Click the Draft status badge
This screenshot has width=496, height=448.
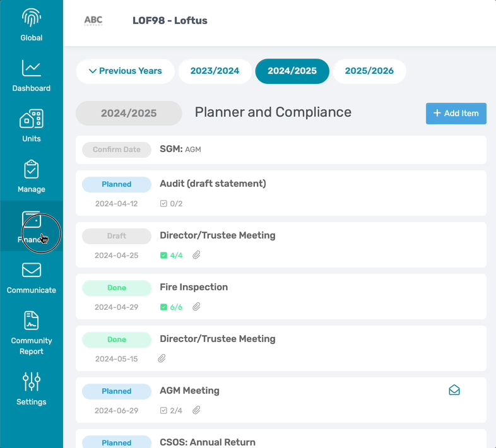click(116, 236)
